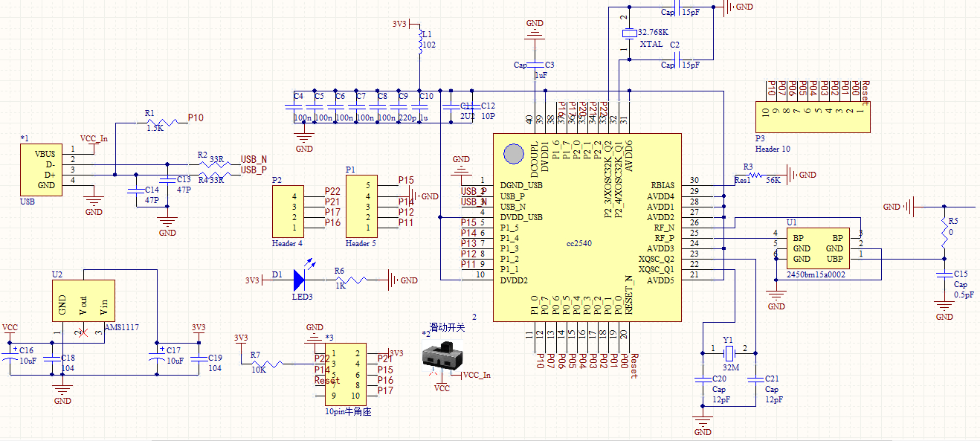Select resistor R5 with value 0
This screenshot has height=441, width=980.
coord(944,234)
